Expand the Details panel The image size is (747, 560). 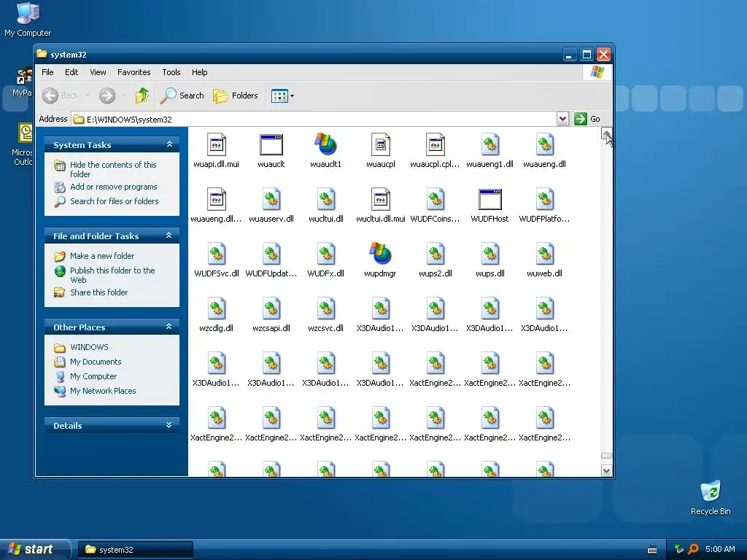pos(169,425)
